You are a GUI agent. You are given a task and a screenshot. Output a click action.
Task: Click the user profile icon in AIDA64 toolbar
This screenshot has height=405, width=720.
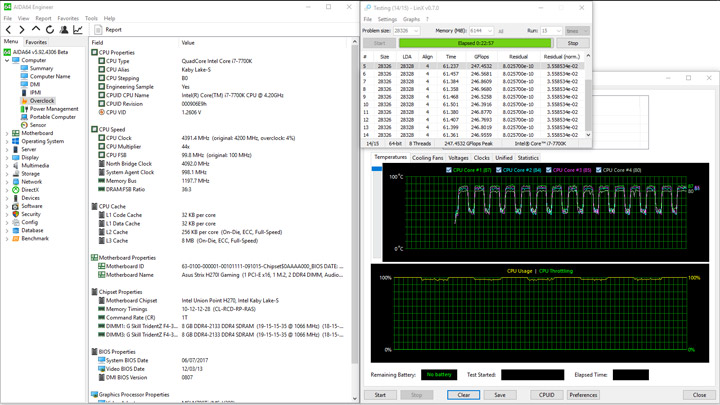point(64,30)
